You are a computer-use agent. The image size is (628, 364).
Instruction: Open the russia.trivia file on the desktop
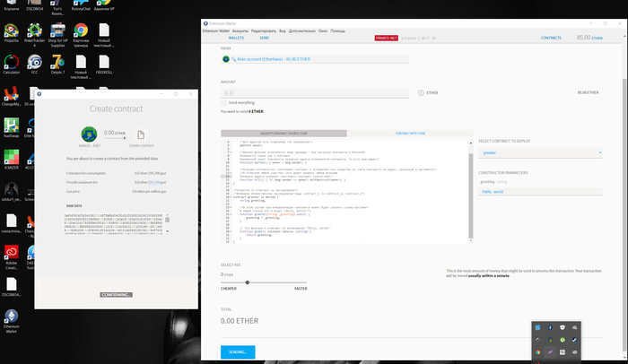(11, 223)
